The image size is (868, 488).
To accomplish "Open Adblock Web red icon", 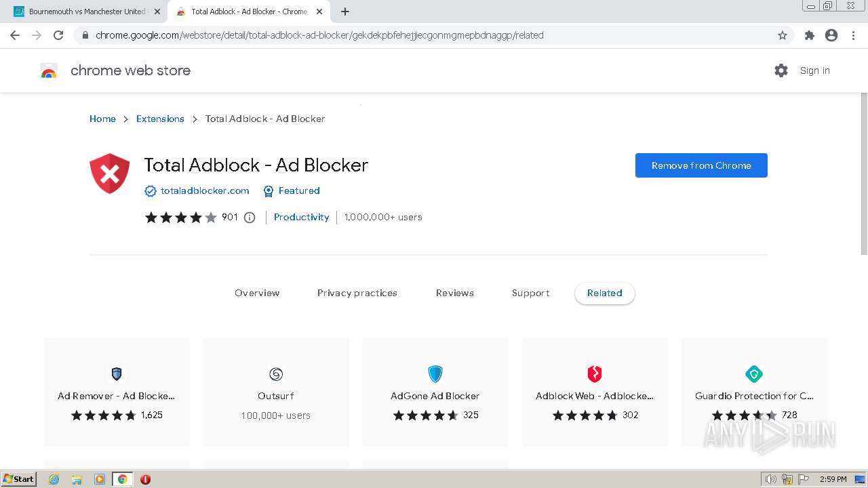I will pyautogui.click(x=595, y=374).
